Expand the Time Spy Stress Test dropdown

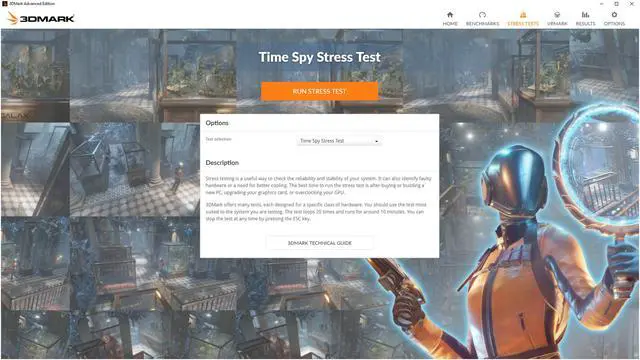339,141
